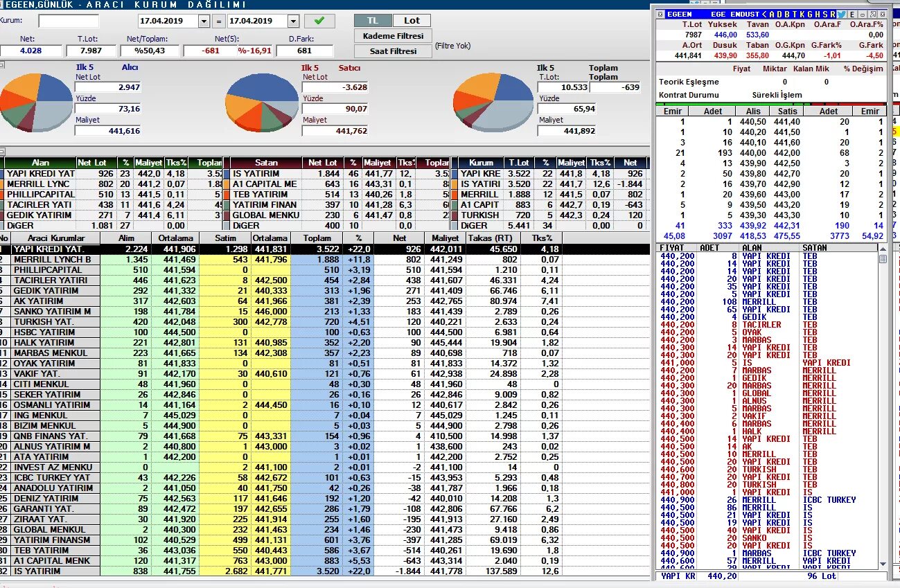Focus the Kurum input field
The height and width of the screenshot is (588, 900).
pos(69,21)
